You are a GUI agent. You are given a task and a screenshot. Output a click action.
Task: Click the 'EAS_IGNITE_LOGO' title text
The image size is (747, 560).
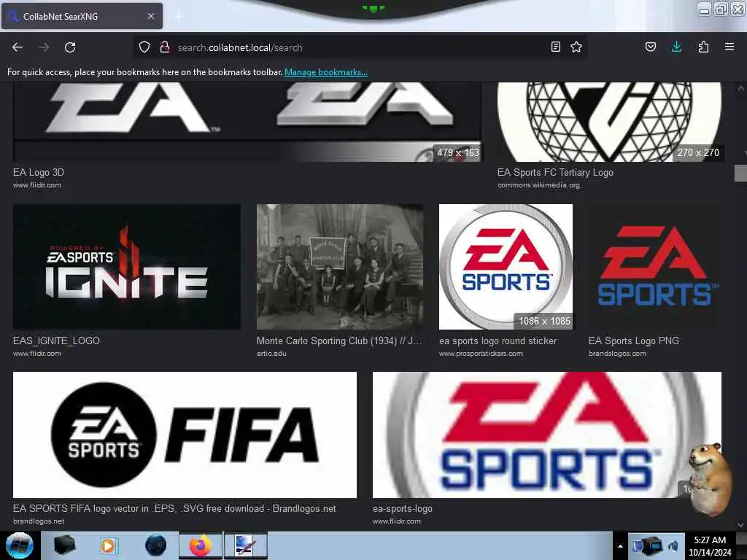tap(56, 341)
